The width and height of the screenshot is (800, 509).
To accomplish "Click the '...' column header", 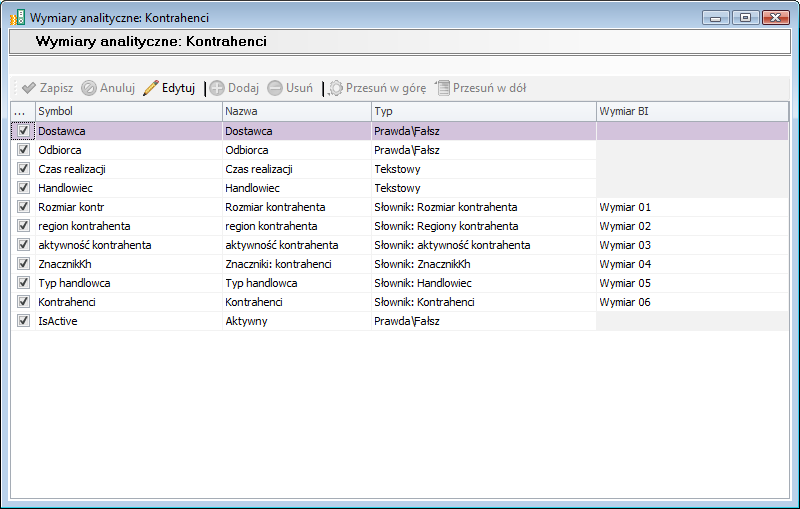I will coord(23,111).
